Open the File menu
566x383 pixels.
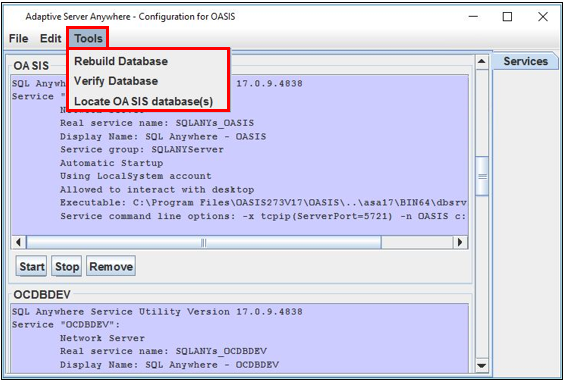pyautogui.click(x=18, y=38)
